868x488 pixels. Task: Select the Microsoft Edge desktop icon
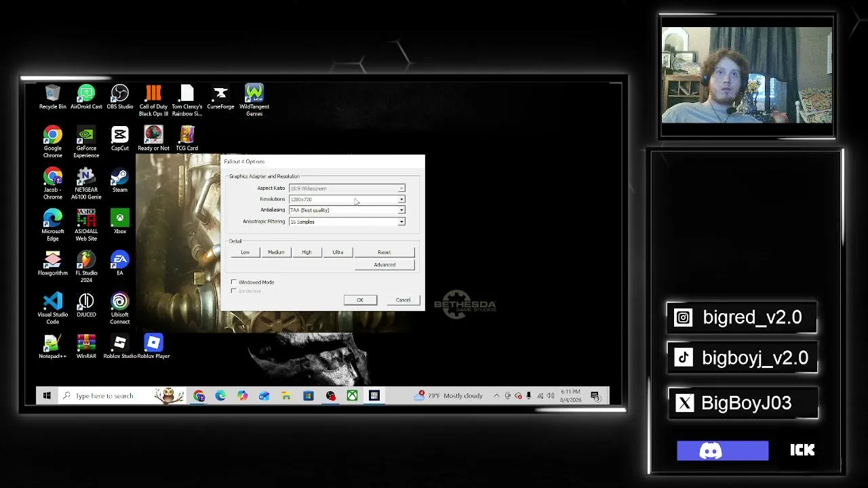click(52, 225)
